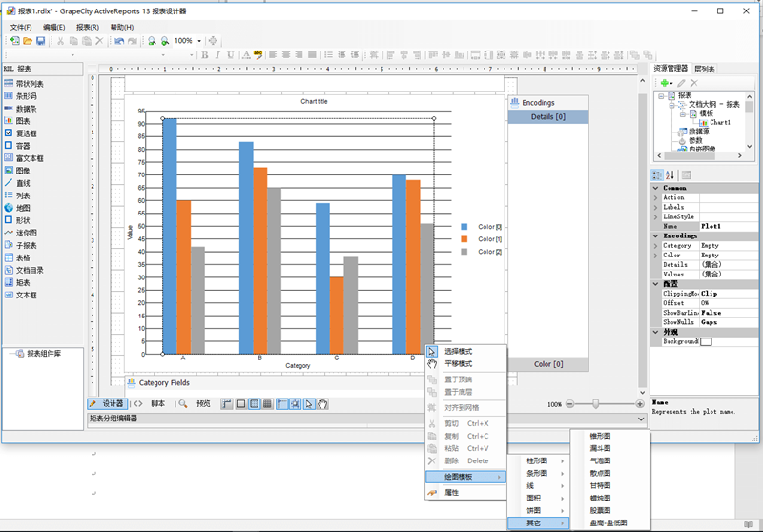
Task: Switch to the 层列表 tab
Action: tap(706, 69)
